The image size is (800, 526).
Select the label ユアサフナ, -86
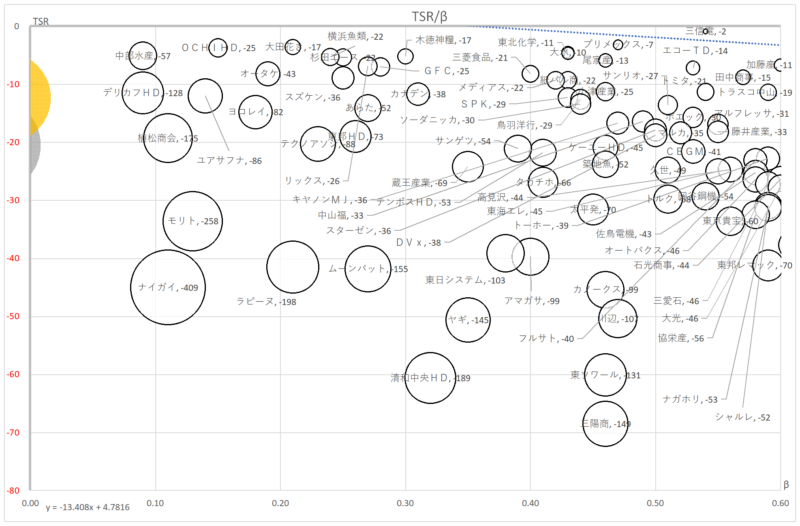pos(229,160)
